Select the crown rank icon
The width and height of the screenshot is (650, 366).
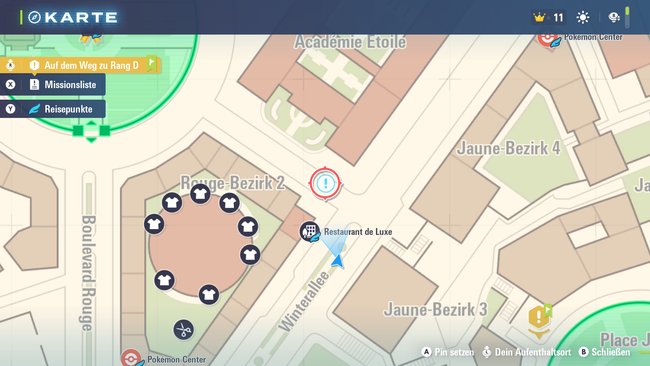coord(539,18)
